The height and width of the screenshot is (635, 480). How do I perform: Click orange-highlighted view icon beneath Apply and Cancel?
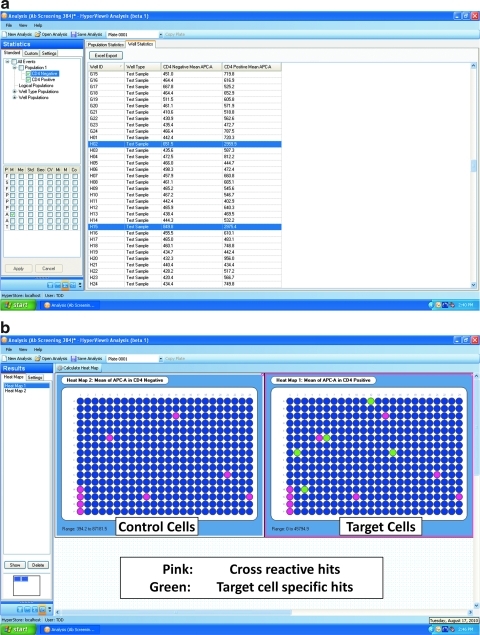point(65,286)
